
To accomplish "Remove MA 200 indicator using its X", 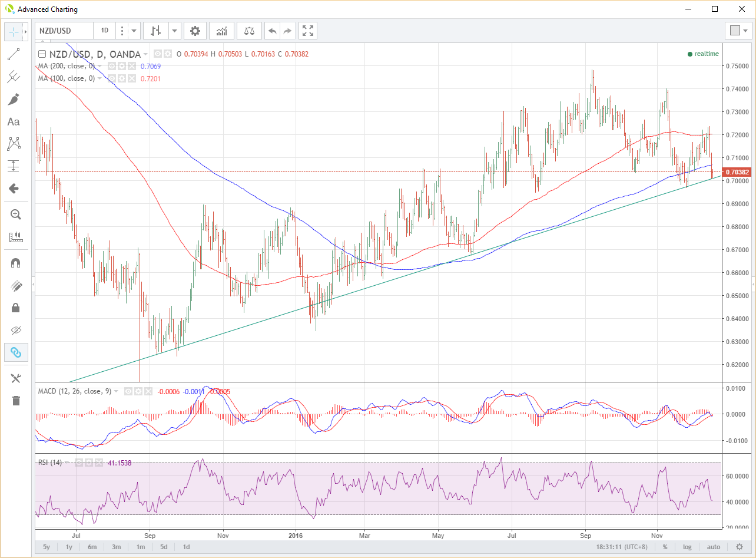I will [132, 66].
